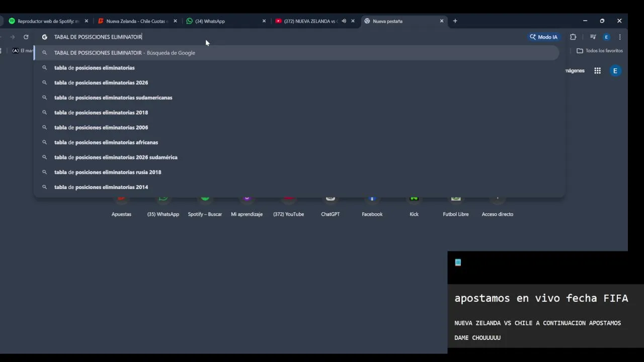
Task: Select suggestion eliminatorias 2026
Action: point(296,82)
